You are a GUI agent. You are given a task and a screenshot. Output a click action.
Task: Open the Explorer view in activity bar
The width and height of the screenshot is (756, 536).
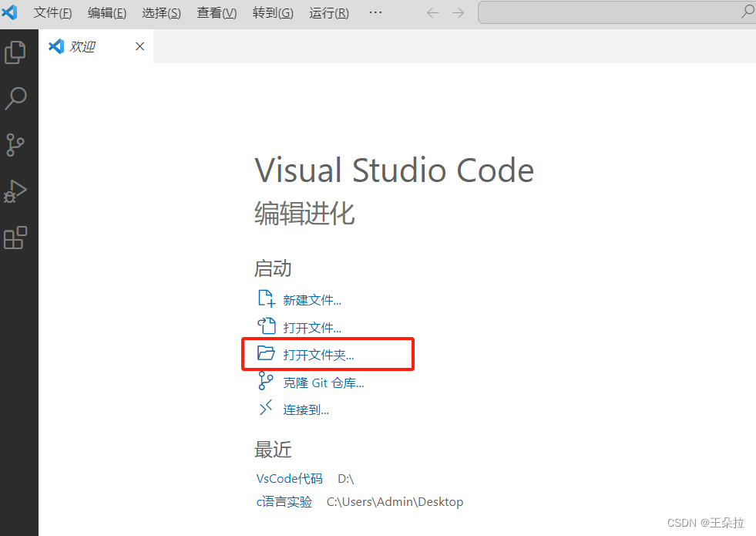tap(15, 52)
